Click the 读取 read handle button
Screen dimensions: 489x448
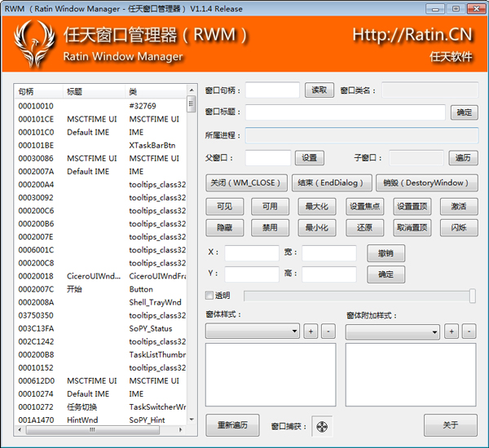tap(319, 90)
